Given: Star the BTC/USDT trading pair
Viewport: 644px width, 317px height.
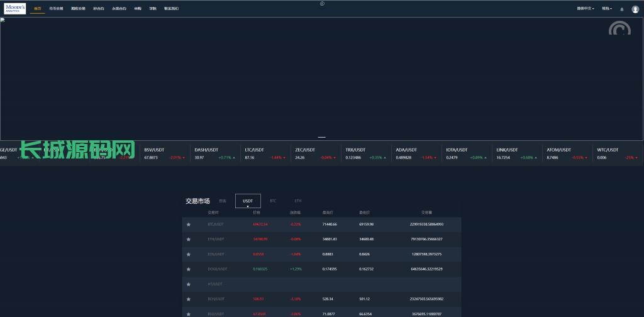Looking at the screenshot, I should click(x=188, y=225).
